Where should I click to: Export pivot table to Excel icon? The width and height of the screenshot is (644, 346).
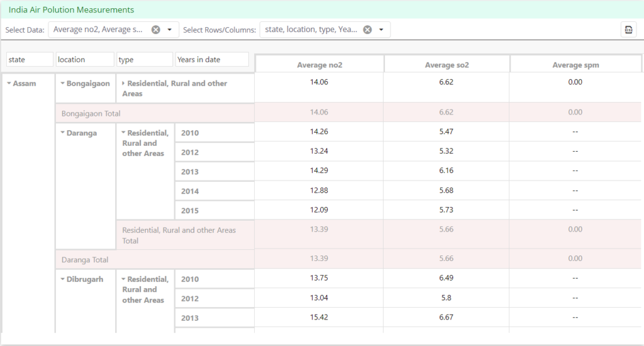click(628, 30)
